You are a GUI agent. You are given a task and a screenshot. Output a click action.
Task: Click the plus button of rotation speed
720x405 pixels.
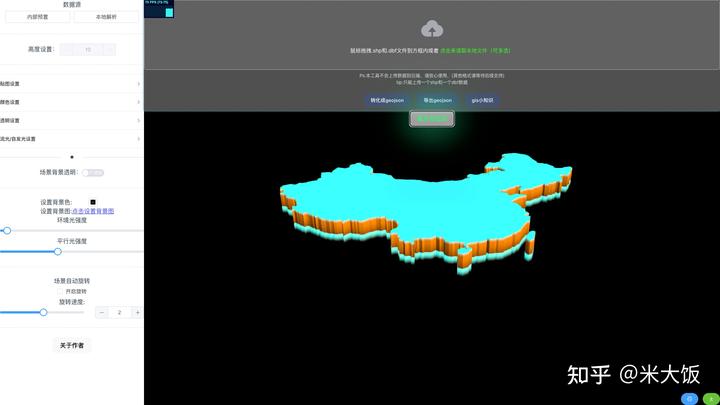tap(137, 312)
